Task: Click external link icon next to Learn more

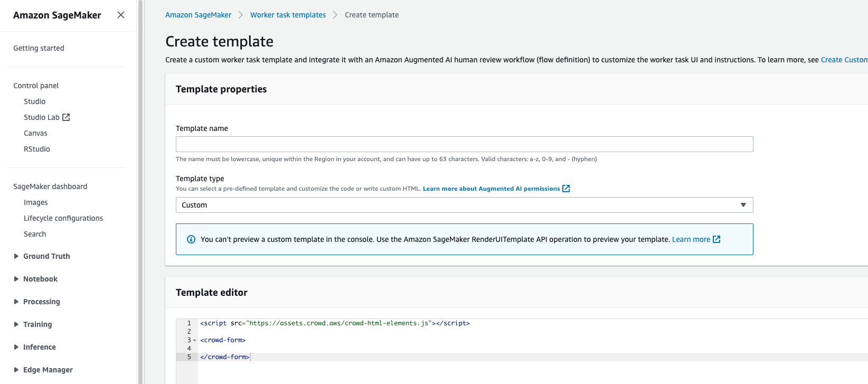Action: point(716,239)
